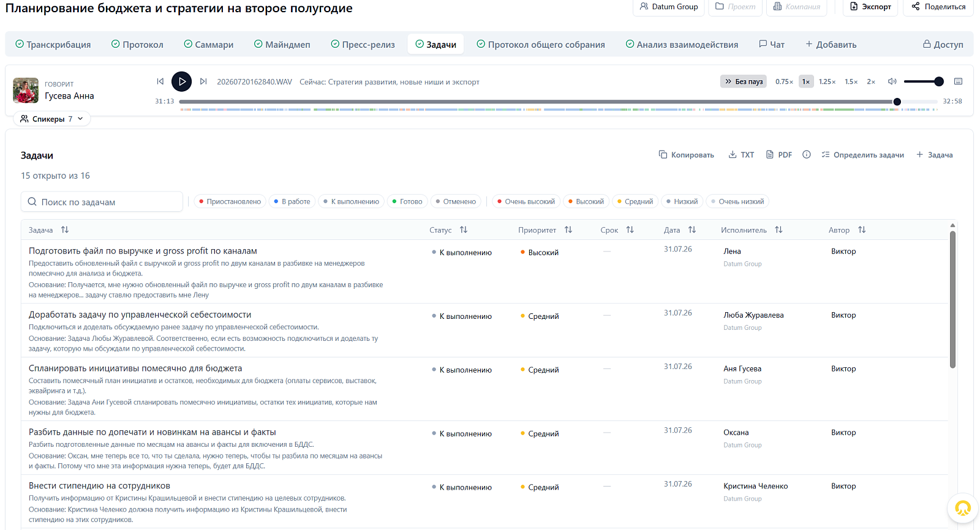Skip to next segment icon
Screen dimensions: 980x530
coord(203,81)
